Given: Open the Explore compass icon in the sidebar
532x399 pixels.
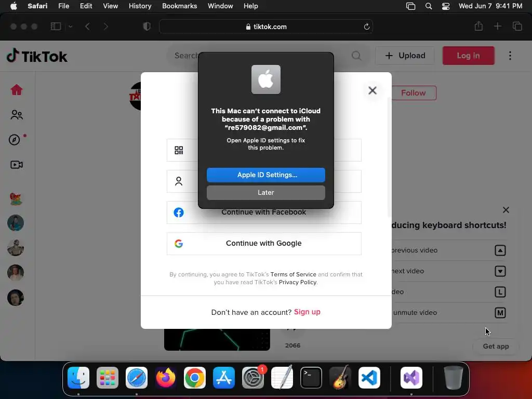Looking at the screenshot, I should point(14,139).
